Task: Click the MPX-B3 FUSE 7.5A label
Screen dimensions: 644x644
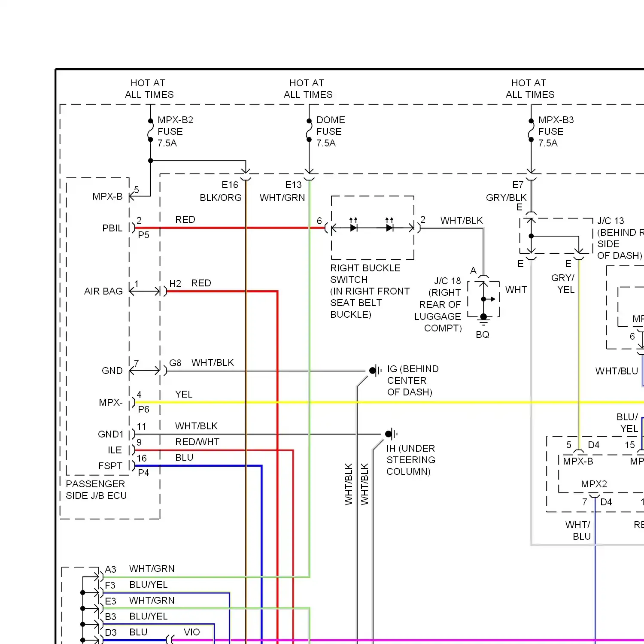Action: 556,131
